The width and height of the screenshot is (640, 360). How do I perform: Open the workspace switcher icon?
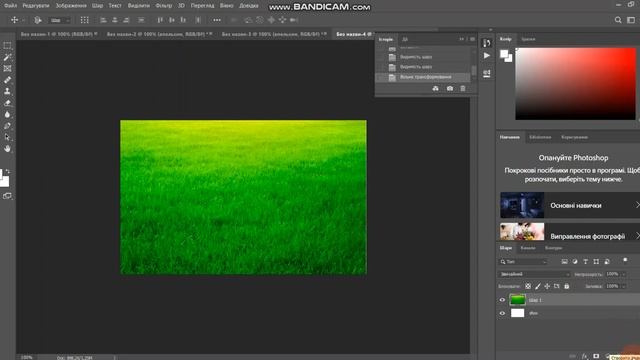click(x=631, y=20)
